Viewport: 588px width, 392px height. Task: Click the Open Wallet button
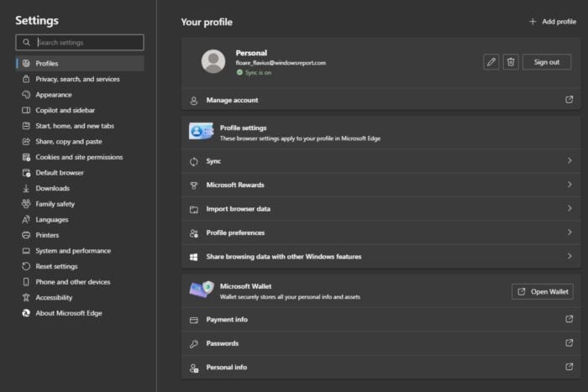point(543,291)
